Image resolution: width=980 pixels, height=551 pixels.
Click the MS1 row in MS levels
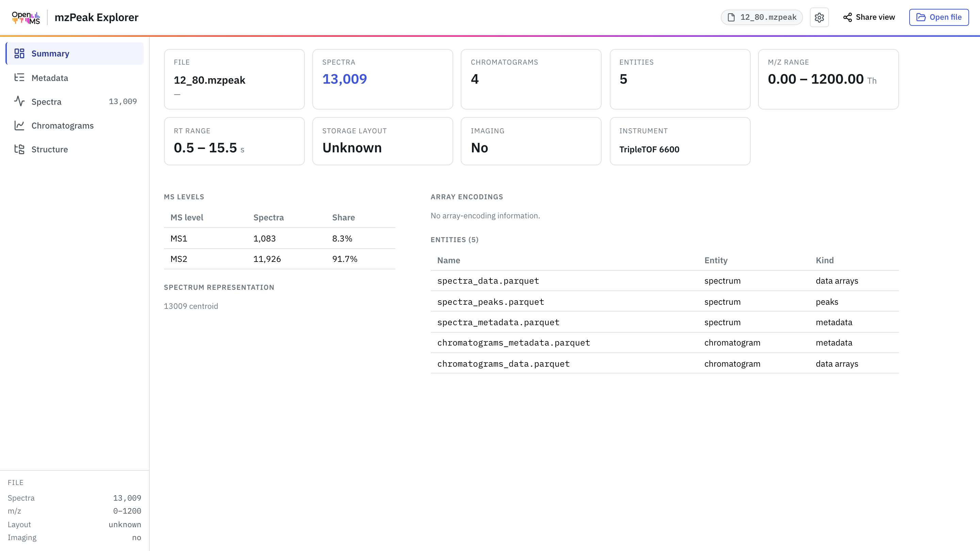(280, 238)
